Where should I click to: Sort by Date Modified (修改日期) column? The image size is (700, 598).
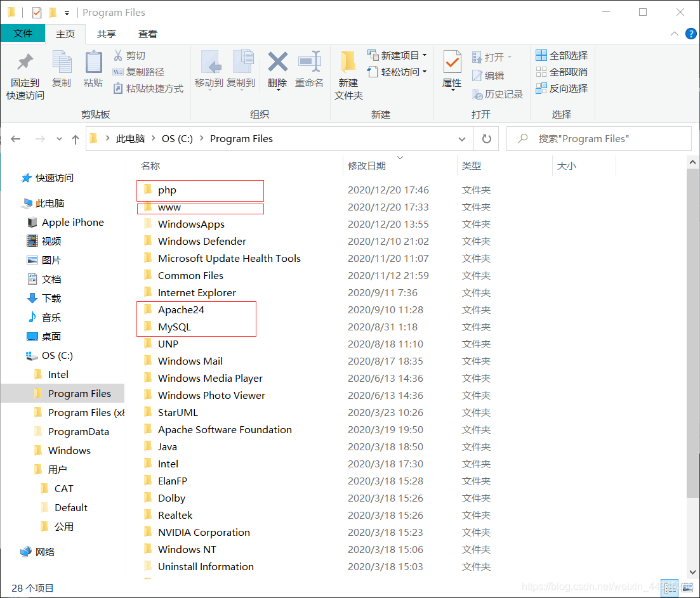pos(367,166)
